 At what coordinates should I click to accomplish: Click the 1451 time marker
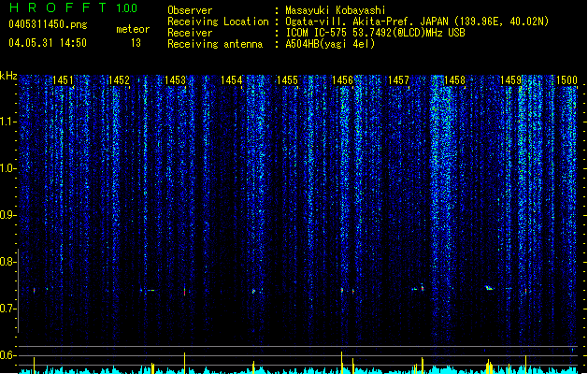point(63,80)
